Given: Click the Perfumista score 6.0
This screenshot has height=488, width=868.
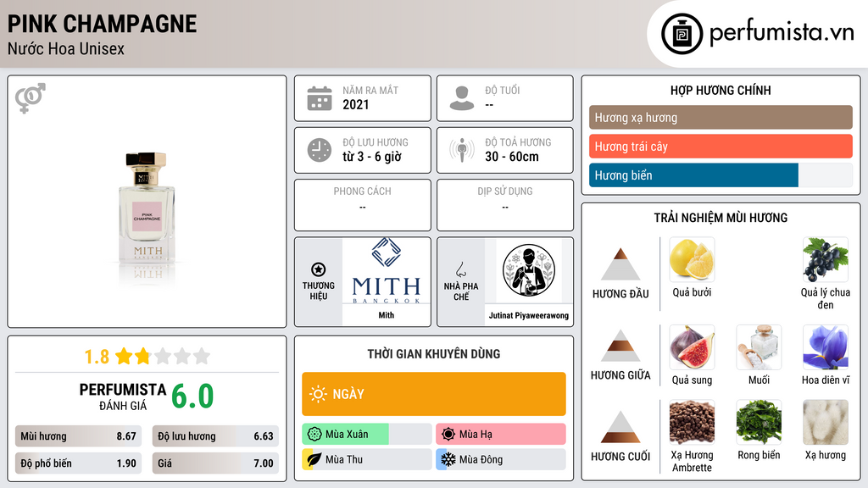Looking at the screenshot, I should point(192,396).
